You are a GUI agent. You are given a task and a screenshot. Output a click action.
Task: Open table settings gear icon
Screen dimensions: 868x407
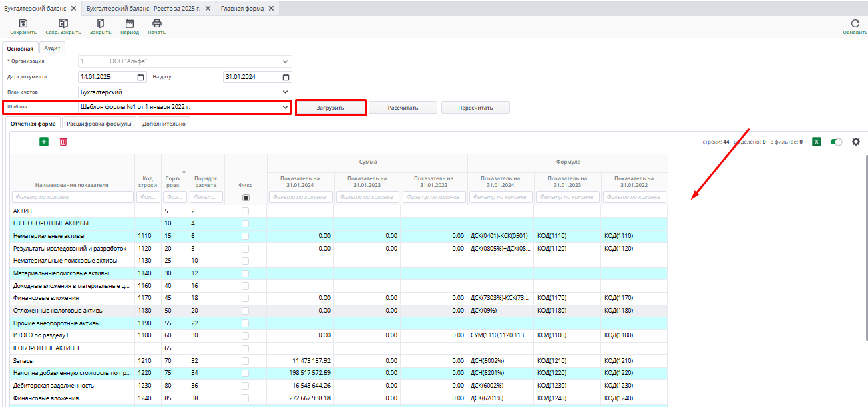click(855, 142)
